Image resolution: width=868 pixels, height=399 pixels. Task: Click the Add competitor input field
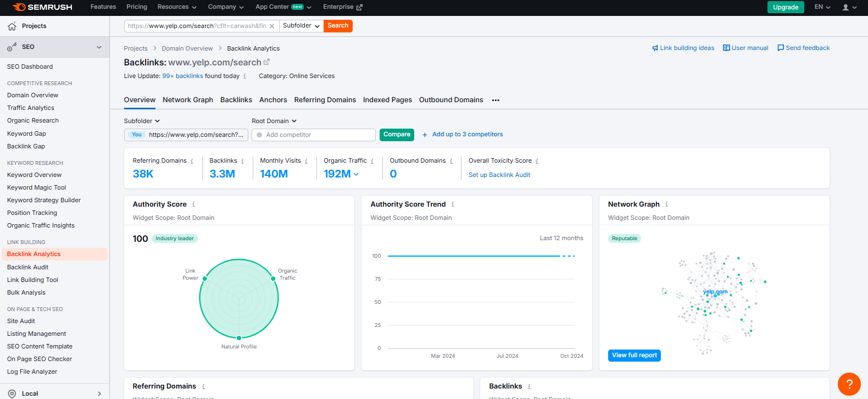(314, 135)
